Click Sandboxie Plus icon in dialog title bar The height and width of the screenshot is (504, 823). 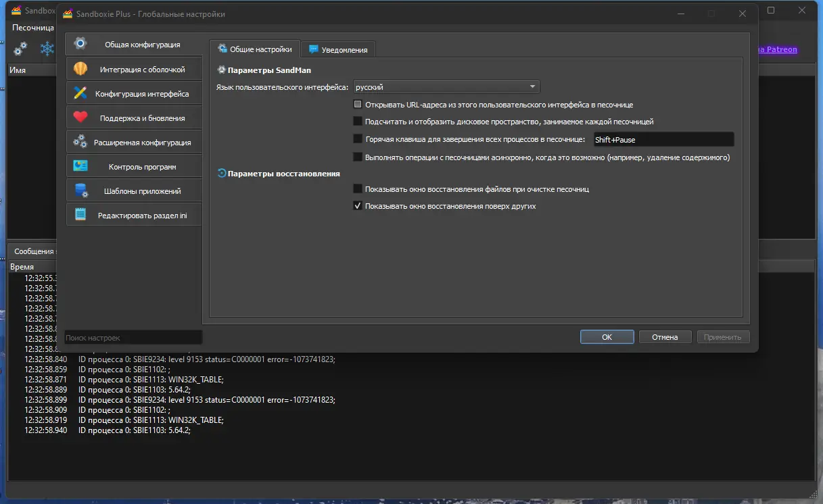click(x=68, y=14)
